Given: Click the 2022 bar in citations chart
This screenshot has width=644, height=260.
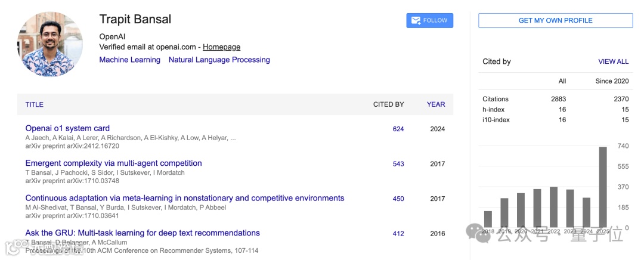Looking at the screenshot, I should [553, 207].
